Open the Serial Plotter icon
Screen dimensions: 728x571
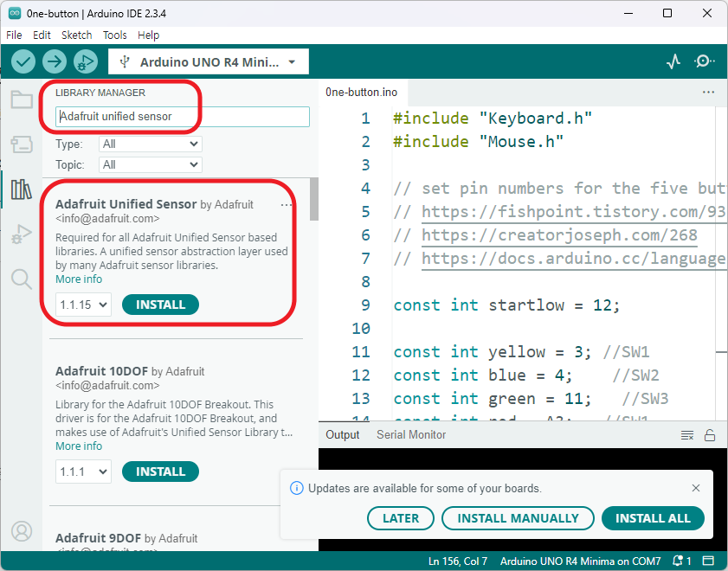click(x=673, y=61)
